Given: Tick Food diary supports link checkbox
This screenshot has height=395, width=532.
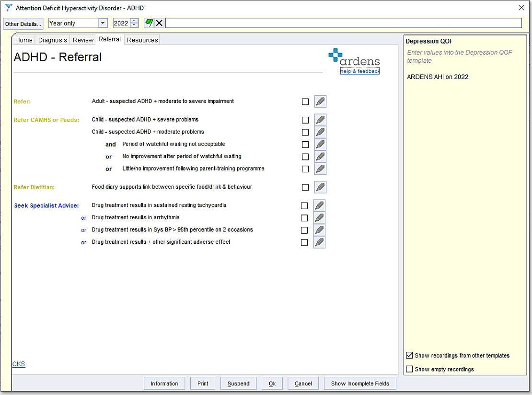Looking at the screenshot, I should 305,187.
